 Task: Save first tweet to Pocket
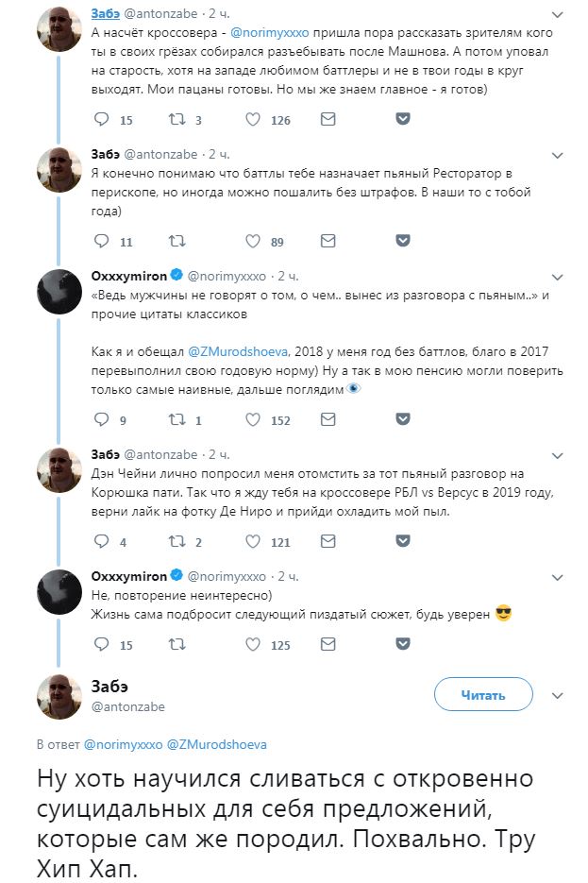click(x=402, y=120)
